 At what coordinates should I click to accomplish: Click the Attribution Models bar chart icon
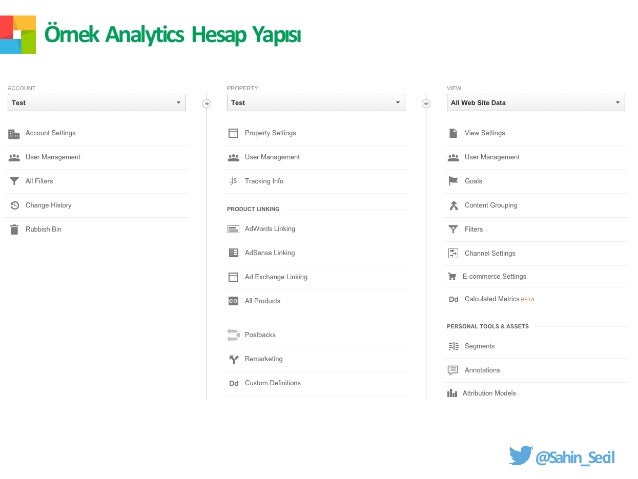(x=452, y=393)
